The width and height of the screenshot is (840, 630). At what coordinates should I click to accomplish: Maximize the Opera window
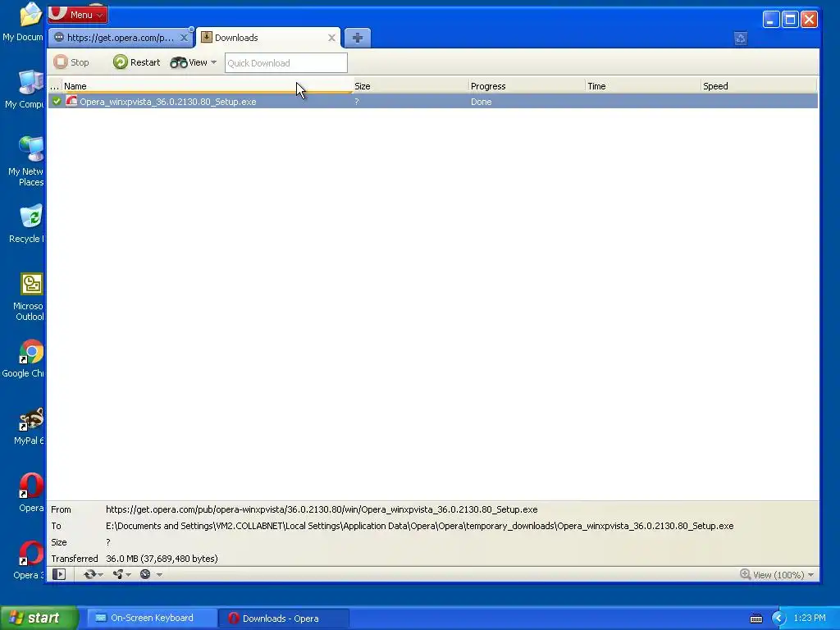click(790, 20)
